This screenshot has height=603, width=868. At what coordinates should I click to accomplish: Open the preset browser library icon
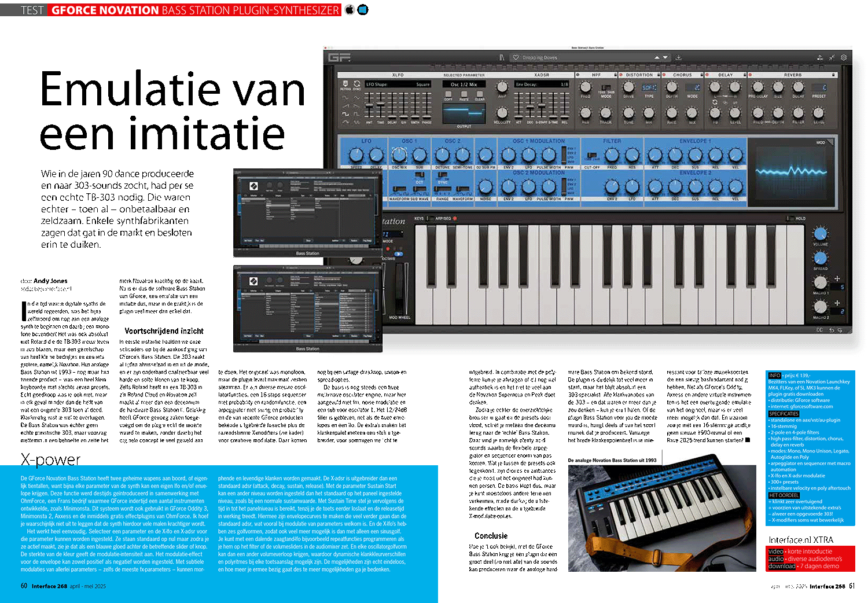pyautogui.click(x=502, y=57)
